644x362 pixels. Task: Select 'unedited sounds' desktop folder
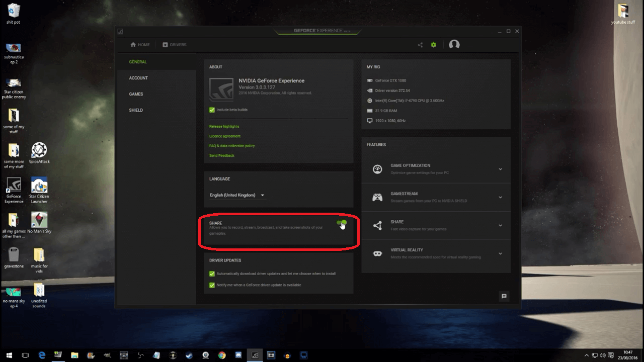(x=39, y=295)
